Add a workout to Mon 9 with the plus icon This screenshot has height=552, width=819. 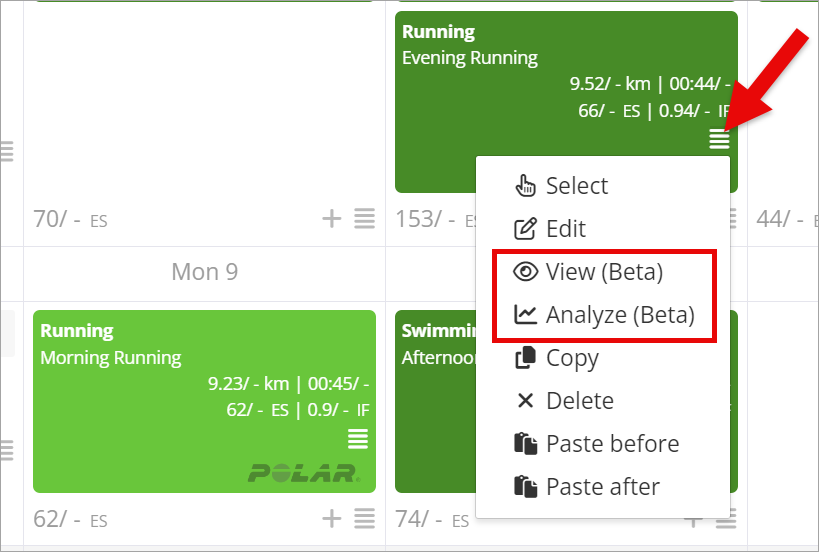pos(332,519)
